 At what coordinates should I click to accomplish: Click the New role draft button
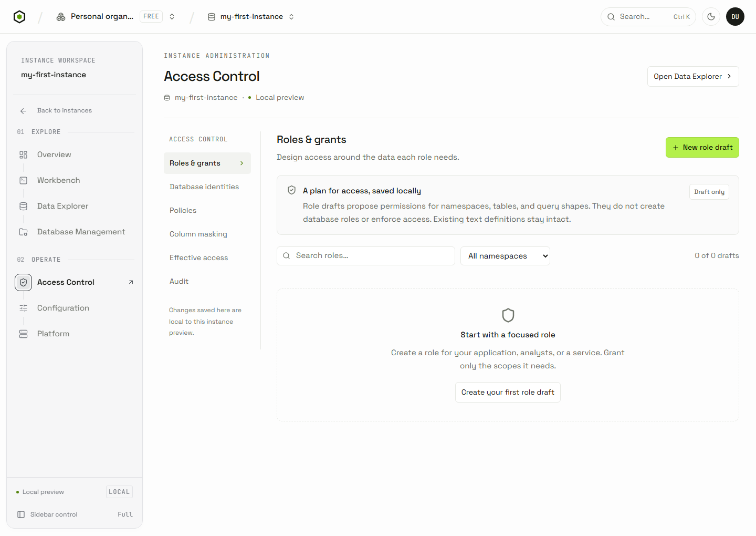coord(702,148)
